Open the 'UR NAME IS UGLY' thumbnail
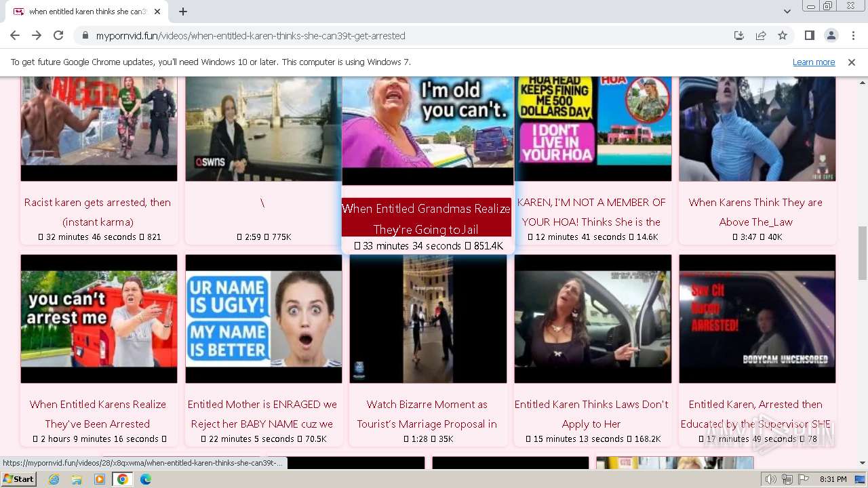868x488 pixels. [x=264, y=319]
